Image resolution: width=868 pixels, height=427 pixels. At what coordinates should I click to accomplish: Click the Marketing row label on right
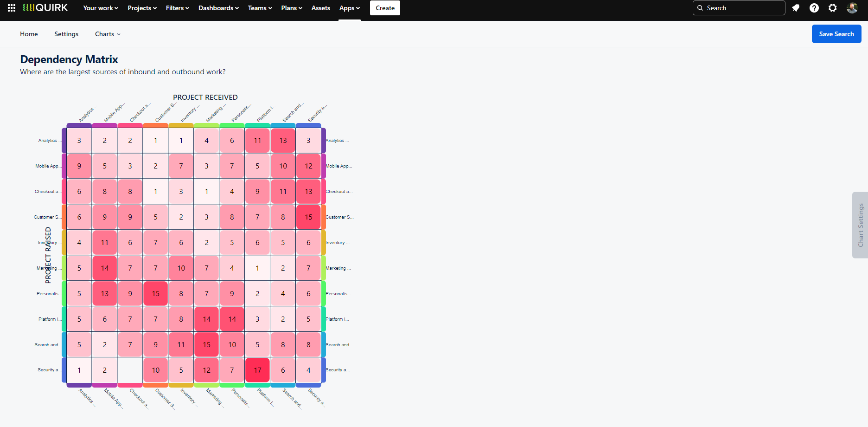(338, 268)
